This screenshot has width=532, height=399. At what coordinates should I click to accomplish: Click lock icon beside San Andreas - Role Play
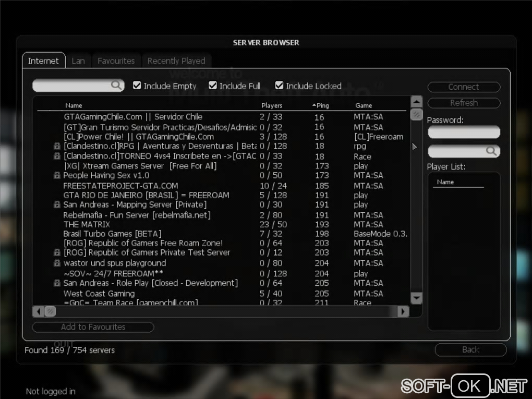tap(57, 283)
